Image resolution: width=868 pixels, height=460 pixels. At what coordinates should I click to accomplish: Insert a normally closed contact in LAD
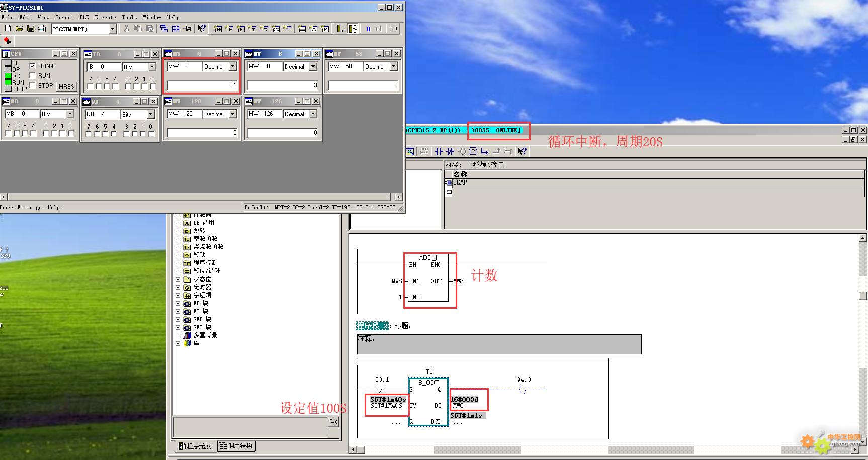tap(450, 151)
